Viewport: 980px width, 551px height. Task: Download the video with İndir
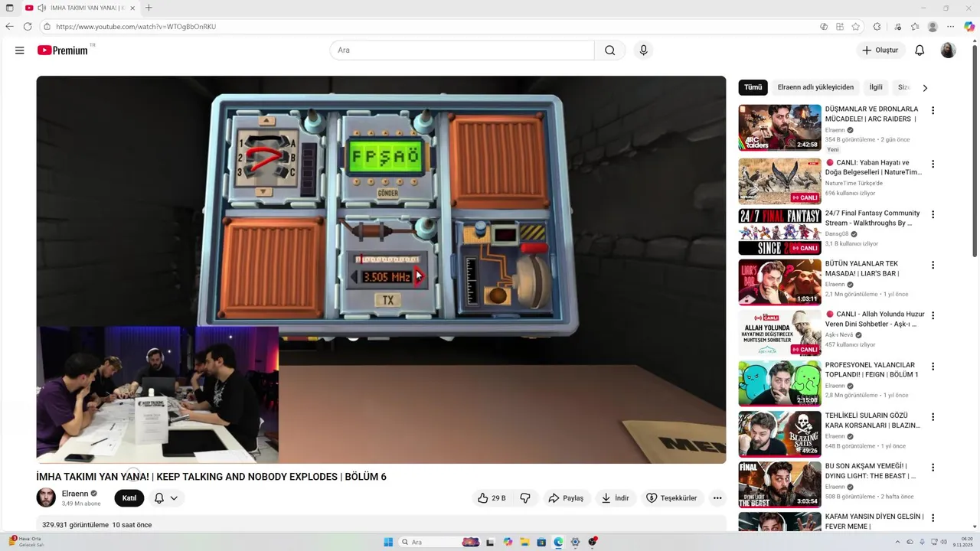[x=616, y=498]
